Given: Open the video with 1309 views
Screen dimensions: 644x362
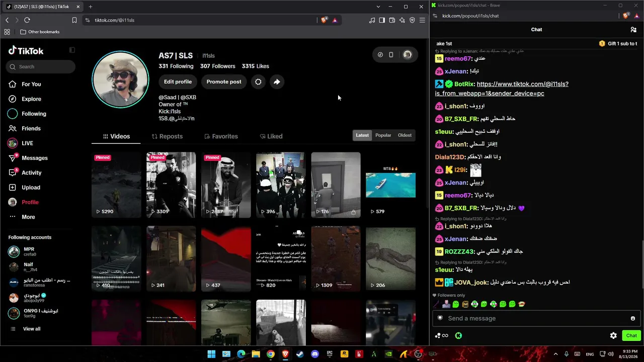Looking at the screenshot, I should pos(336,259).
